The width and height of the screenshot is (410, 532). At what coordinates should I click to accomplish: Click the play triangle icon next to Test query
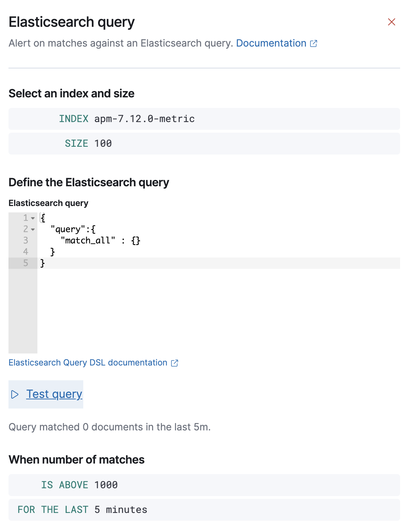click(15, 394)
